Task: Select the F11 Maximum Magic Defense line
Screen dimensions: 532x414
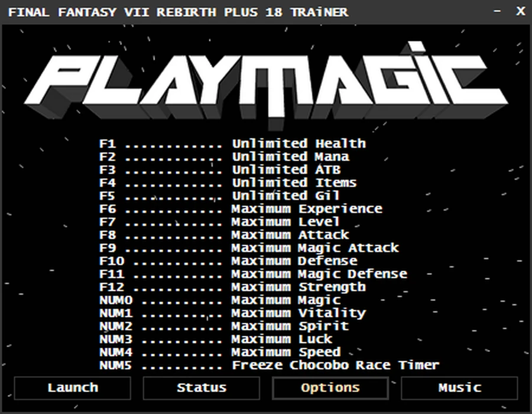Action: coord(253,274)
